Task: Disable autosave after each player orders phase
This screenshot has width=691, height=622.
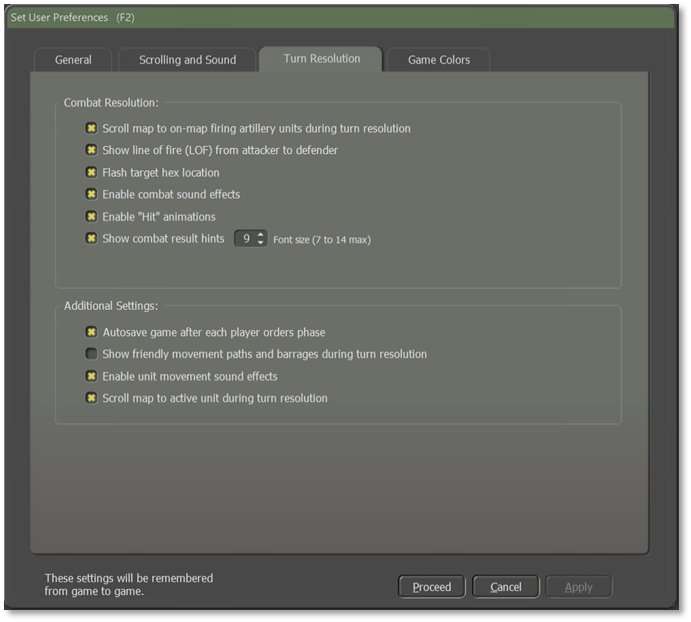Action: coord(92,332)
